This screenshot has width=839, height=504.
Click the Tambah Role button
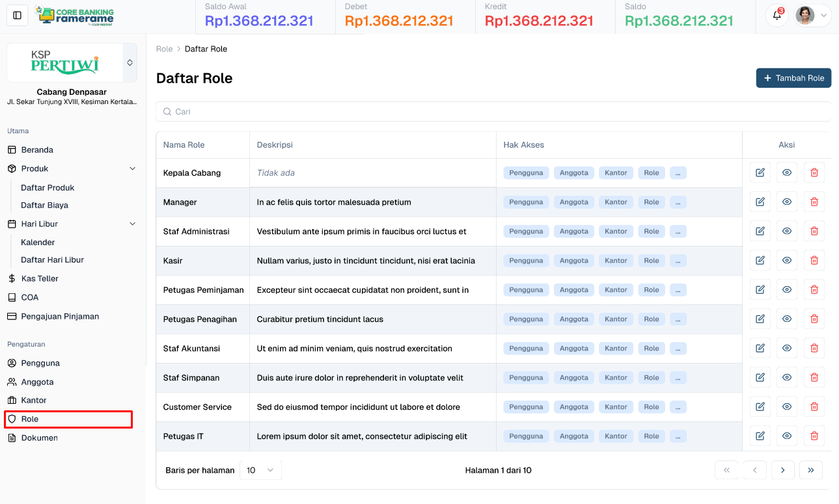793,77
